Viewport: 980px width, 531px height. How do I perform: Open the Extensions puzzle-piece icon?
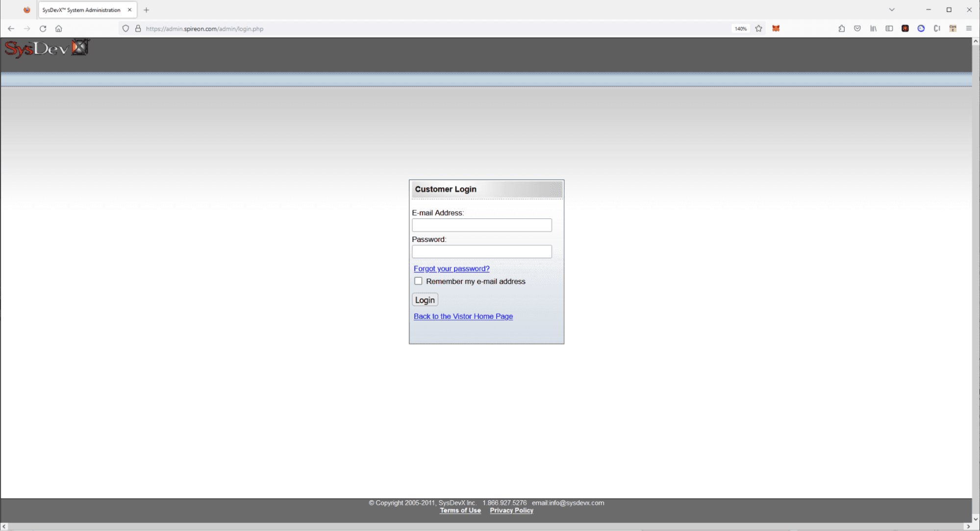[841, 28]
